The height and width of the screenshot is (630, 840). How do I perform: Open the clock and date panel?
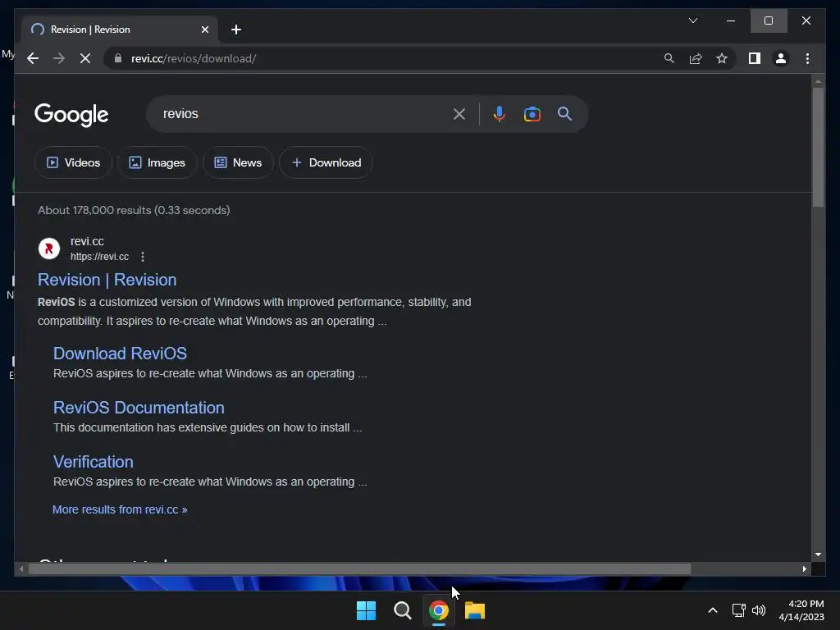801,610
